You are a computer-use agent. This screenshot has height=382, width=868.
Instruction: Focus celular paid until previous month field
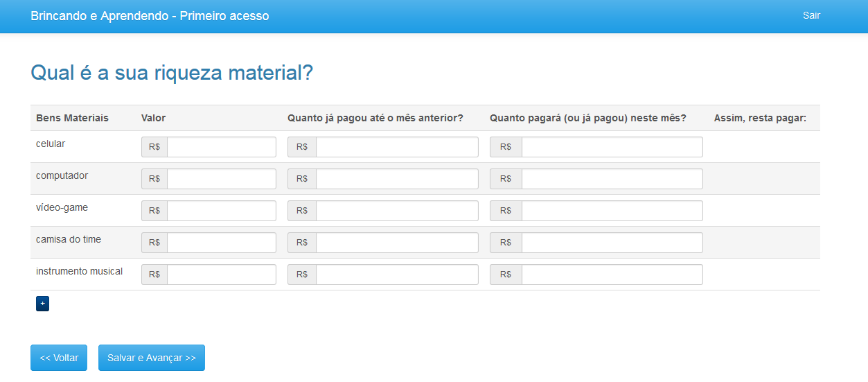(397, 147)
